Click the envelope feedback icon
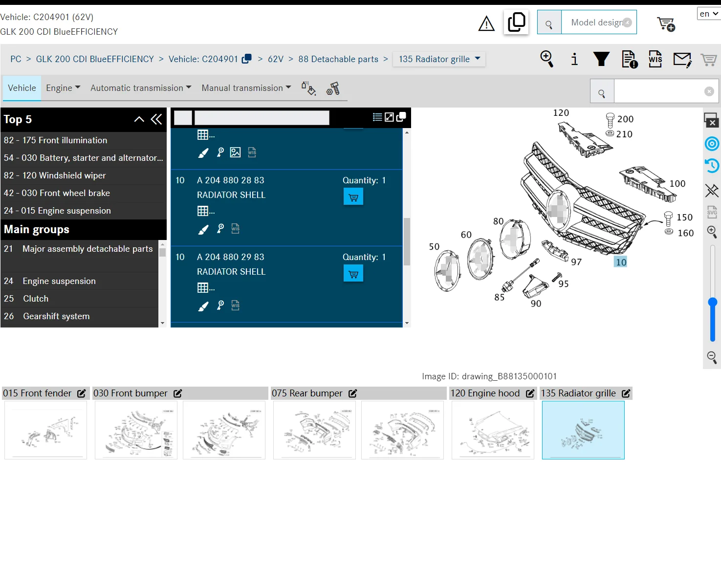This screenshot has height=588, width=721. (x=682, y=60)
